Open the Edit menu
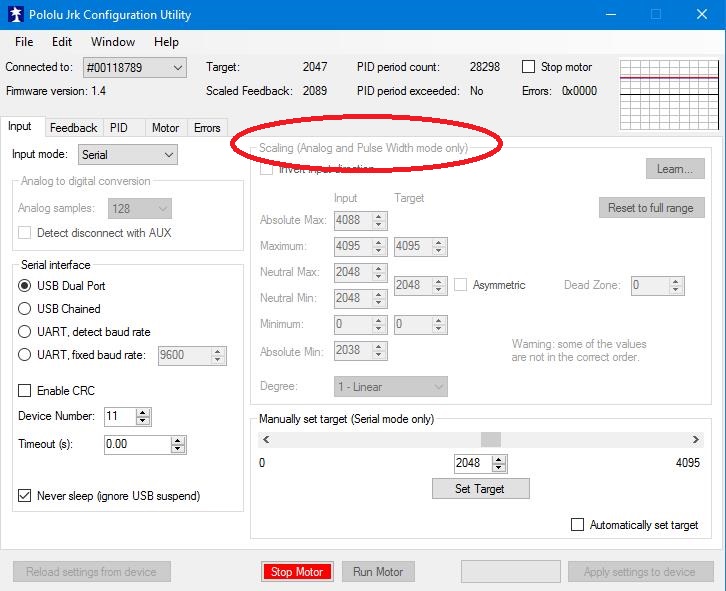Viewport: 726px width, 591px height. 62,42
